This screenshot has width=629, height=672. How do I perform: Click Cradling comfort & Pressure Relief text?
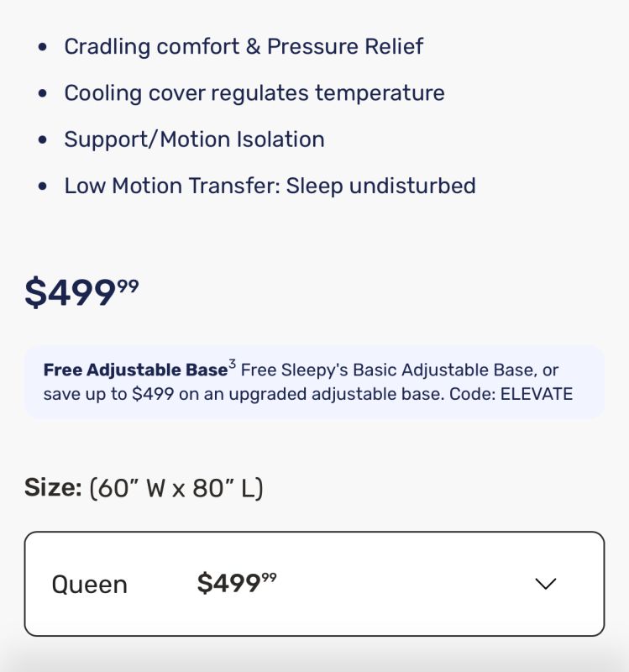[244, 46]
